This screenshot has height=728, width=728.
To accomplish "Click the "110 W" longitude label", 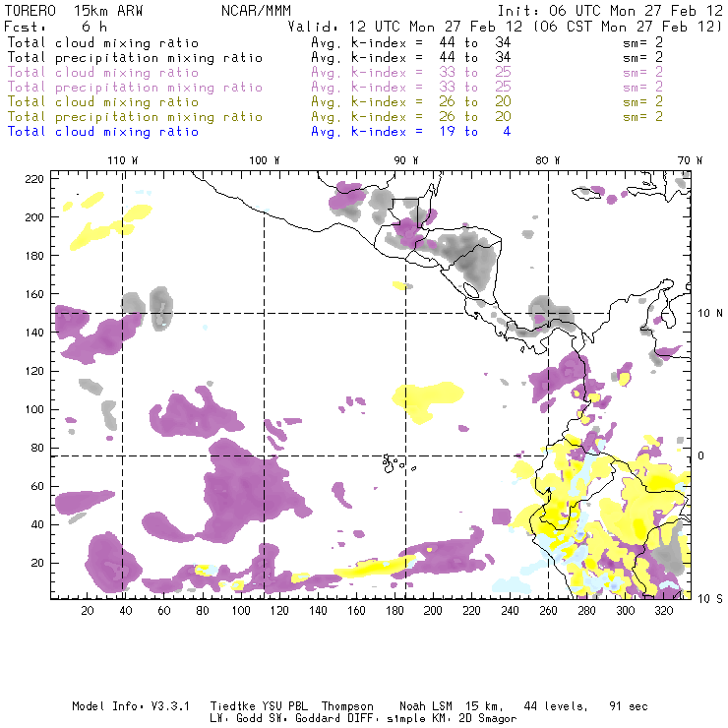I will pyautogui.click(x=123, y=160).
